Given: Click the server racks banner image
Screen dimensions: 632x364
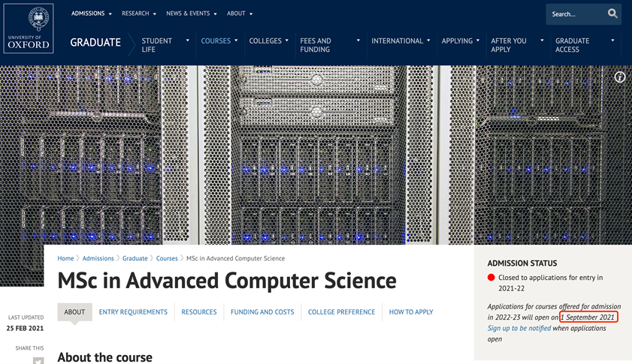Looking at the screenshot, I should 316,155.
